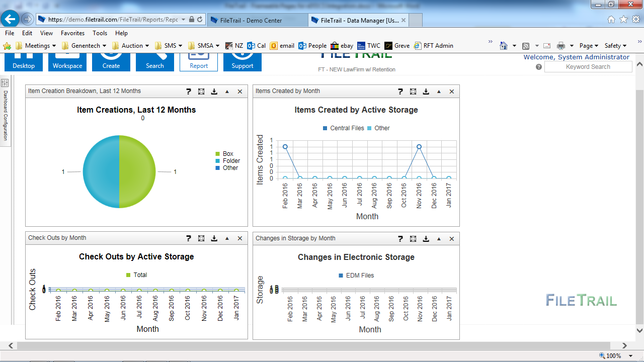Toggle Total series in Check Outs legend
Image resolution: width=644 pixels, height=362 pixels.
pyautogui.click(x=136, y=275)
